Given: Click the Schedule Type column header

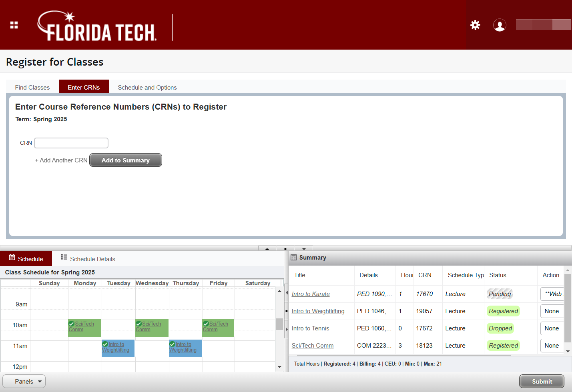Looking at the screenshot, I should coord(463,275).
